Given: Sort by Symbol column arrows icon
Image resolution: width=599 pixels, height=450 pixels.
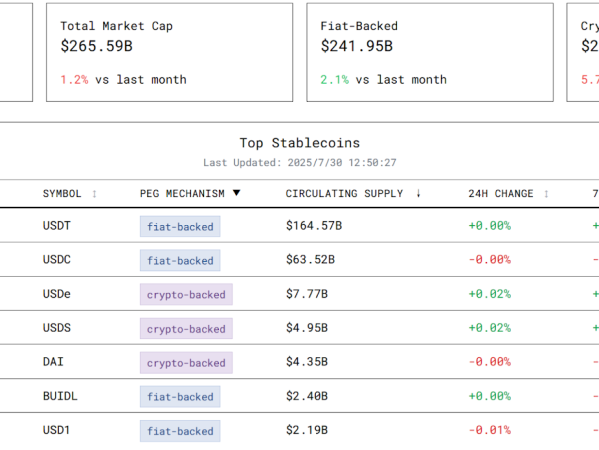Looking at the screenshot, I should tap(94, 194).
